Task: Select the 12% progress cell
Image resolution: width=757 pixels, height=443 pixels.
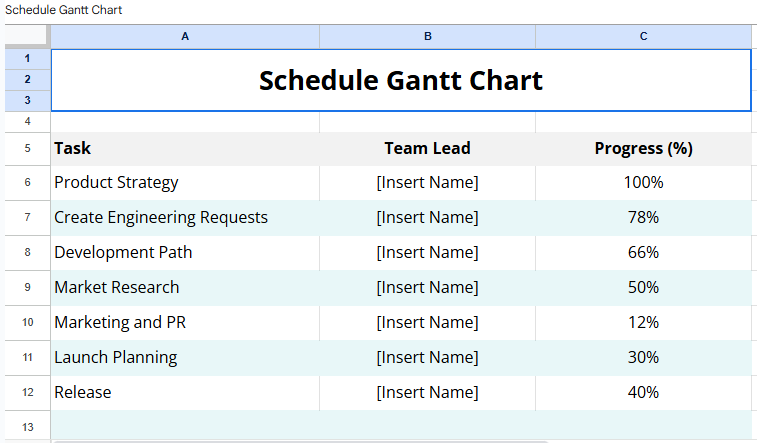Action: [643, 322]
